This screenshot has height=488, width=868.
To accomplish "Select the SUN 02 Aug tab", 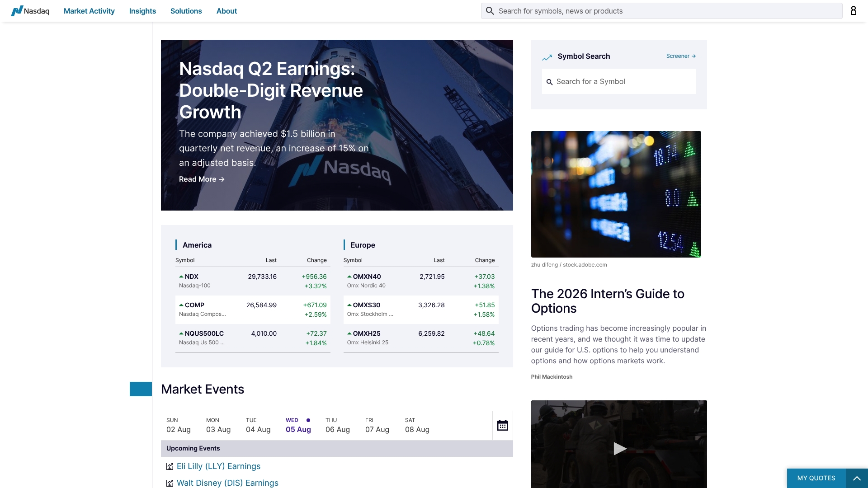I will 179,425.
